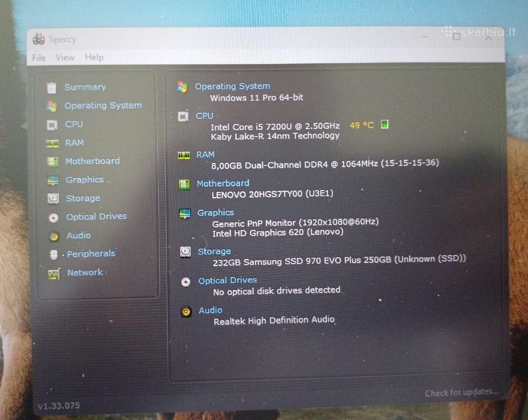Click the CPU chip icon in summary pane

(183, 117)
